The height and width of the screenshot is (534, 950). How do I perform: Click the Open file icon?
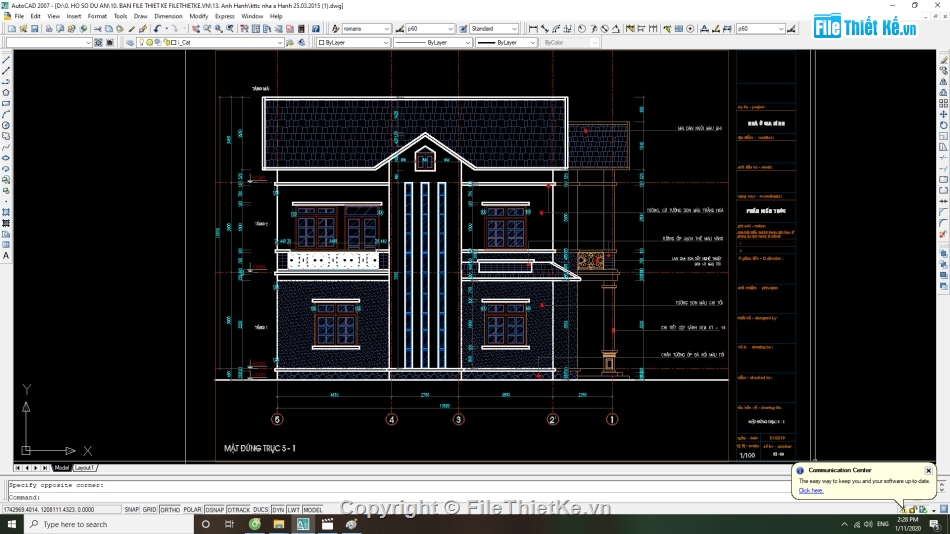(23, 28)
